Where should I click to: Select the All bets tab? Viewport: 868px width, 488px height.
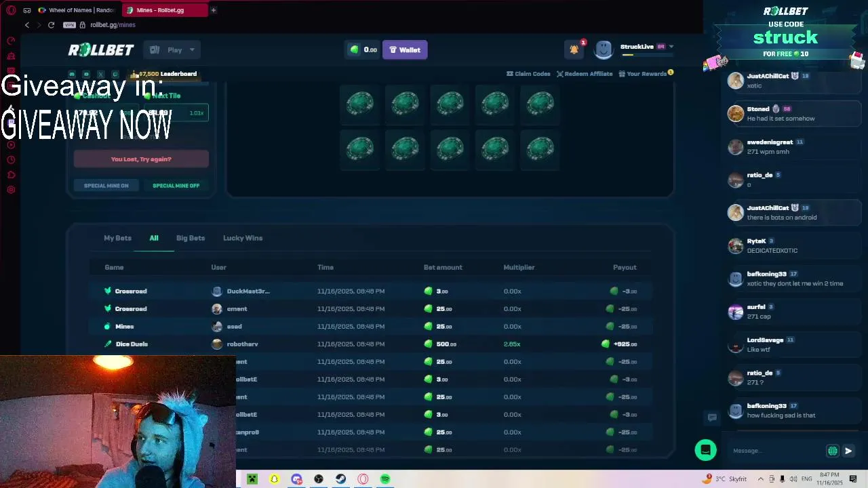coord(154,238)
